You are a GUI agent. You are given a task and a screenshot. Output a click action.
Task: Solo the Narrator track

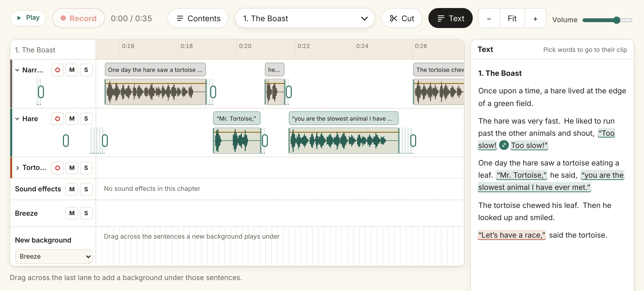point(86,70)
